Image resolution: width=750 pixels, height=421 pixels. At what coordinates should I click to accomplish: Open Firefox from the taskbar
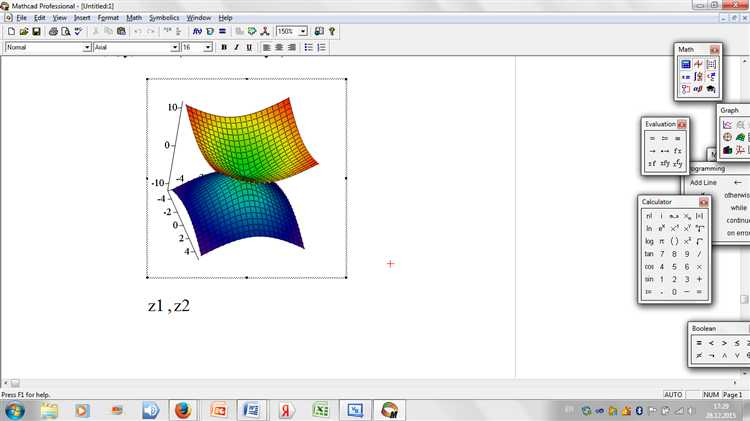coord(182,409)
